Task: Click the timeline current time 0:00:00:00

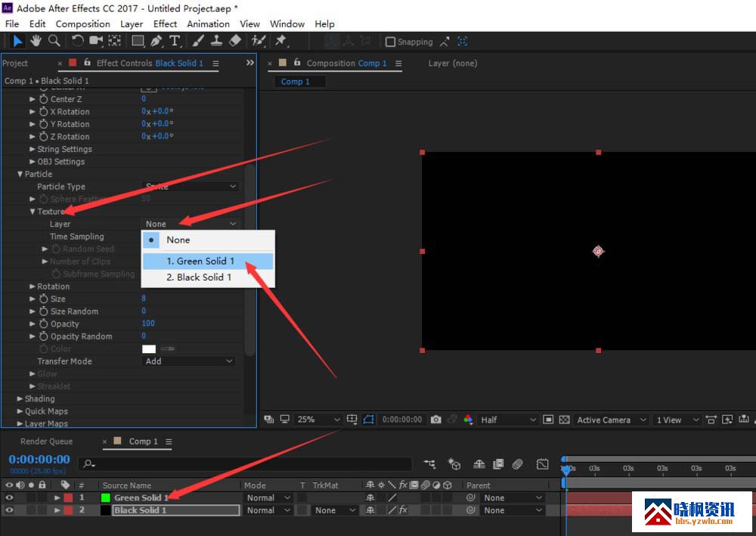Action: tap(39, 460)
